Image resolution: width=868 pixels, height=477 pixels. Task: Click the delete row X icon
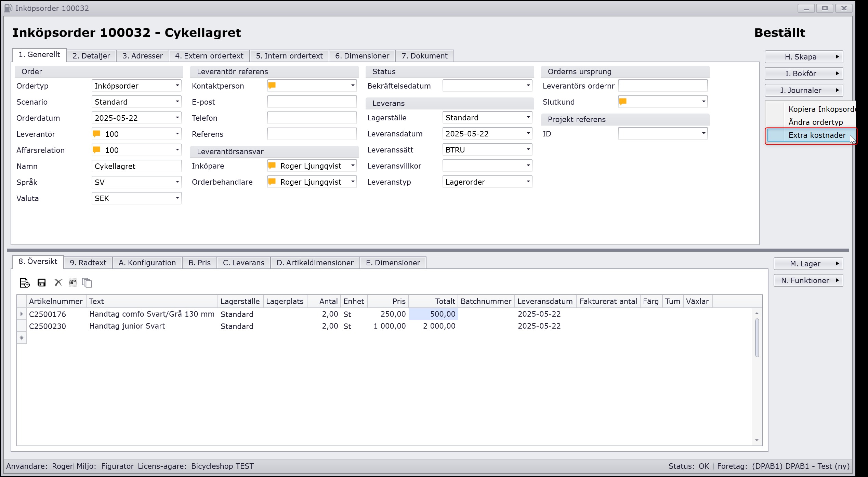coord(58,283)
